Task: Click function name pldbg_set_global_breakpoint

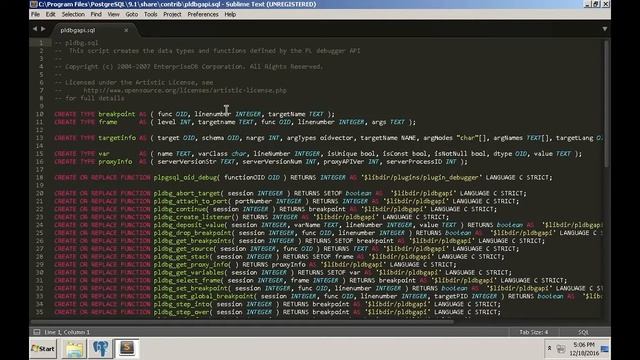Action: pos(204,296)
